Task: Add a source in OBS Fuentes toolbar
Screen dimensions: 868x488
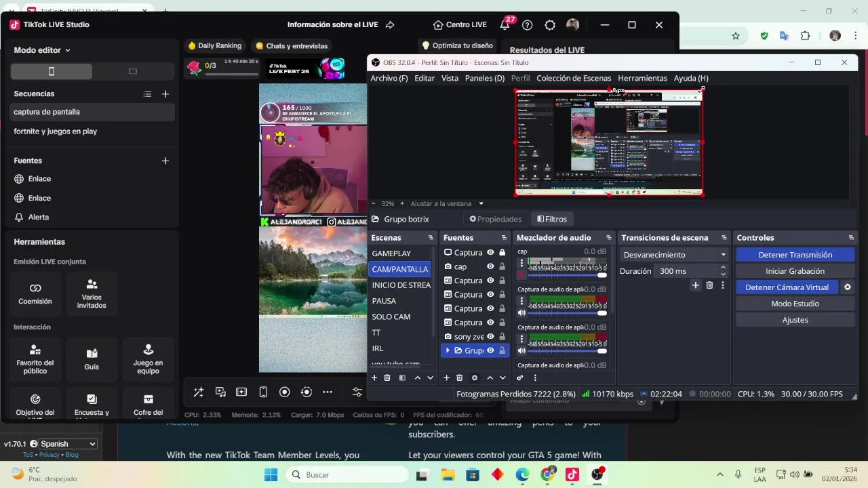Action: [446, 378]
